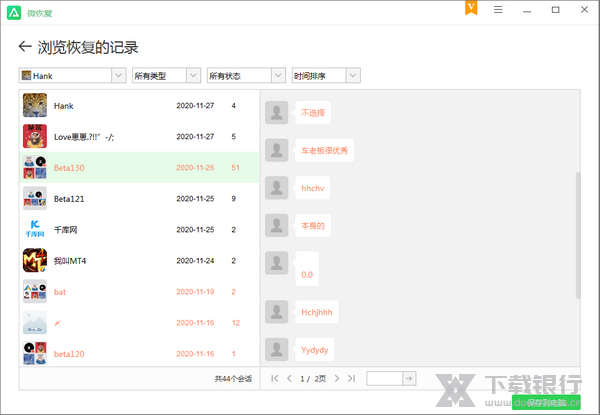Click the Yydydy message bubble
Screen dimensions: 600x415
coord(315,349)
